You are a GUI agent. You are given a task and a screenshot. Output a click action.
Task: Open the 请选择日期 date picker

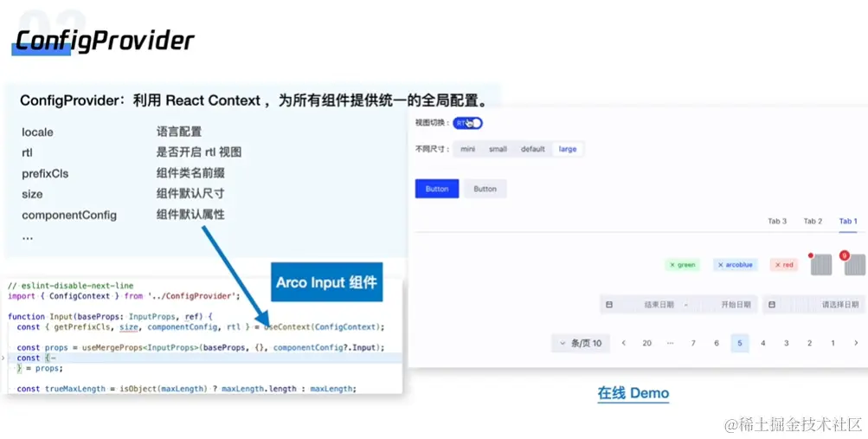coord(813,305)
